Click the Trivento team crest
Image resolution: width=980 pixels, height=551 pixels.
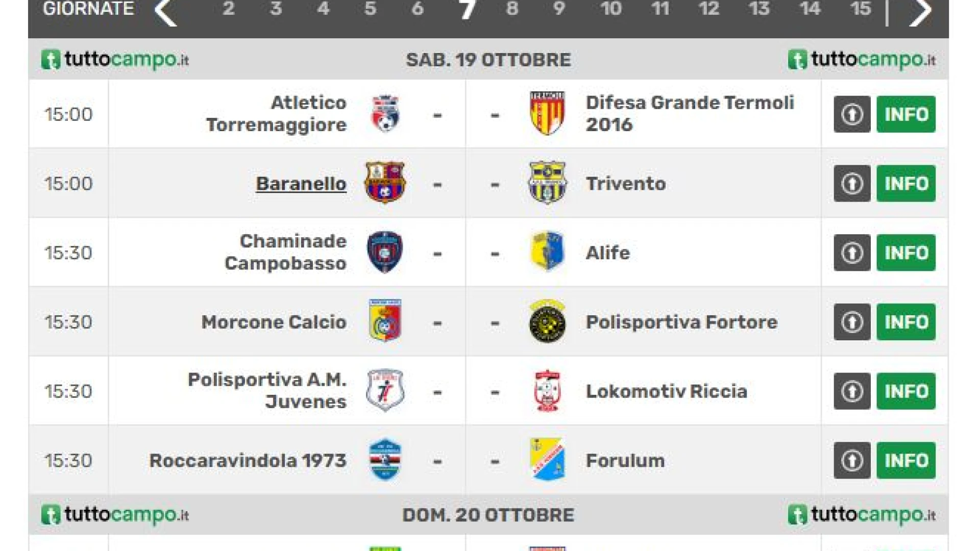pyautogui.click(x=547, y=183)
